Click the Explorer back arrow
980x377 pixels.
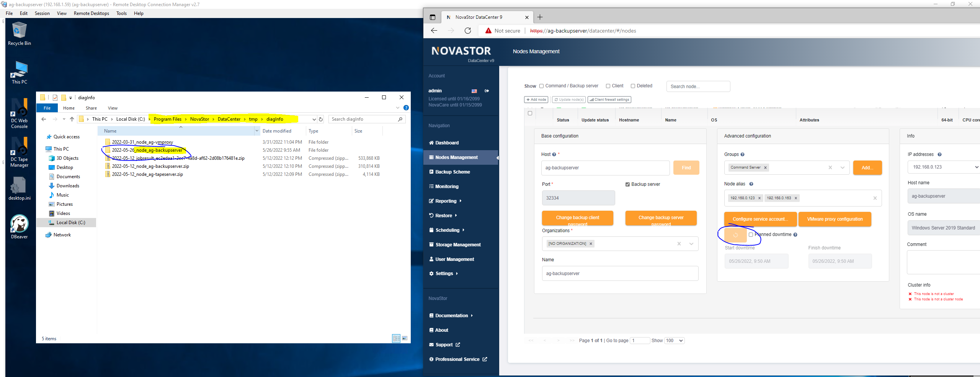44,119
